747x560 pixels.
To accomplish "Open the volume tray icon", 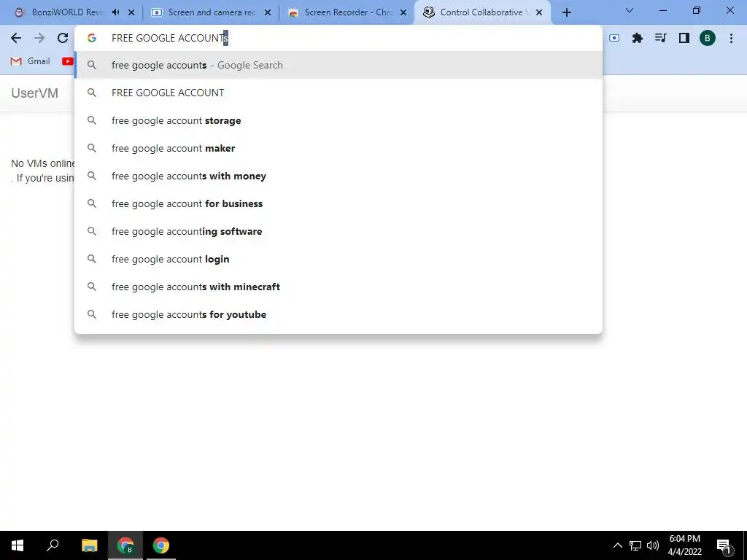I will (653, 545).
